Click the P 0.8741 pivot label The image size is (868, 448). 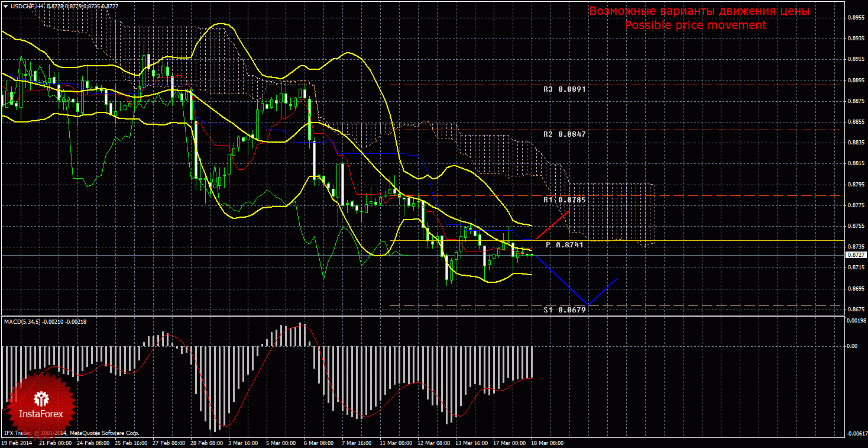(564, 244)
